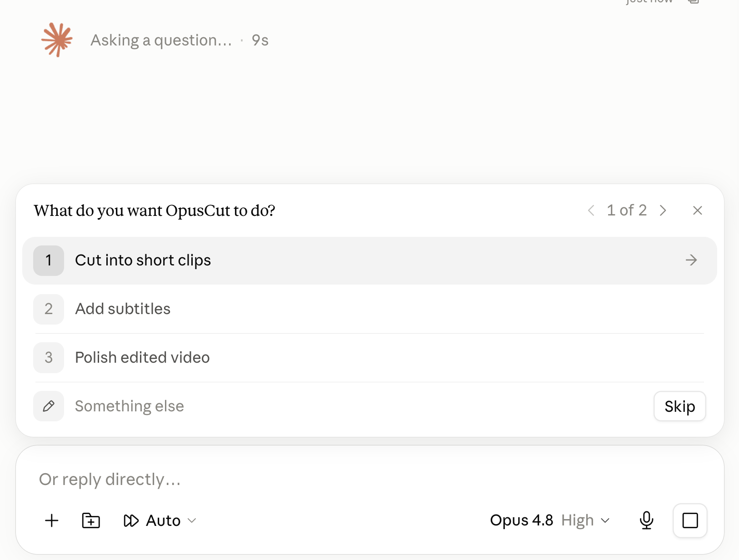Skip this question

pyautogui.click(x=680, y=406)
